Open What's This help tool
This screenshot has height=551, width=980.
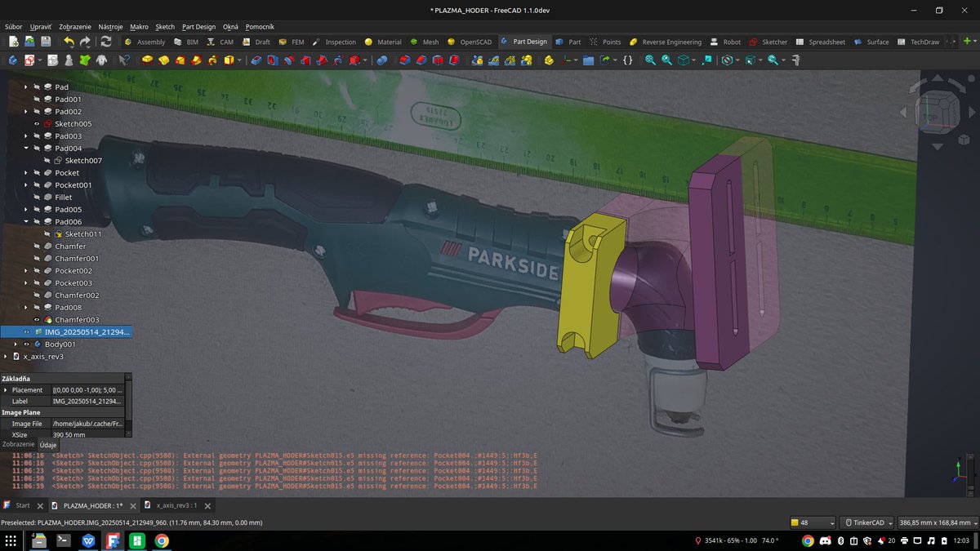point(124,60)
